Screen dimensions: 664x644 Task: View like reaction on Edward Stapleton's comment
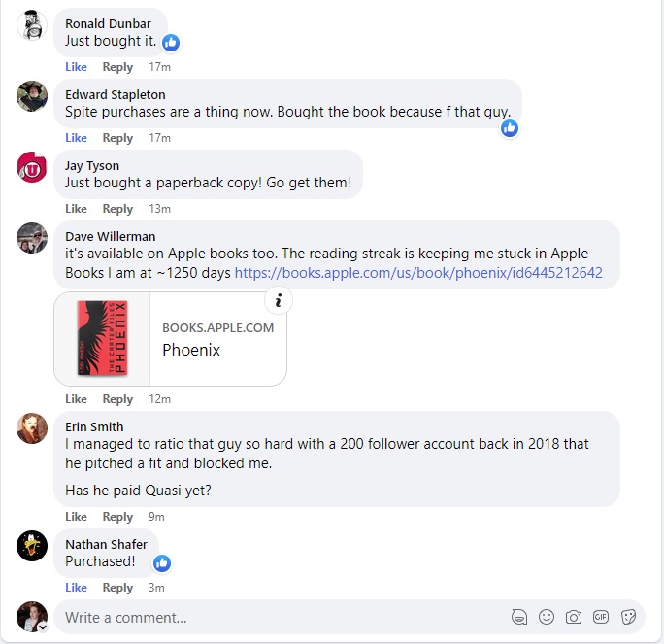(510, 128)
